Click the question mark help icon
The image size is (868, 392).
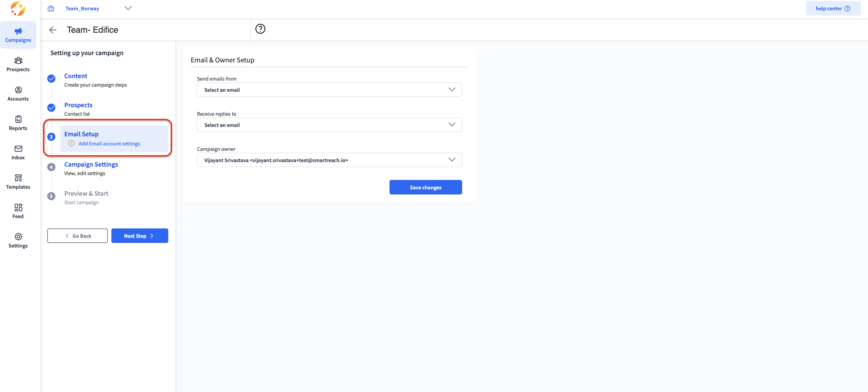click(260, 29)
